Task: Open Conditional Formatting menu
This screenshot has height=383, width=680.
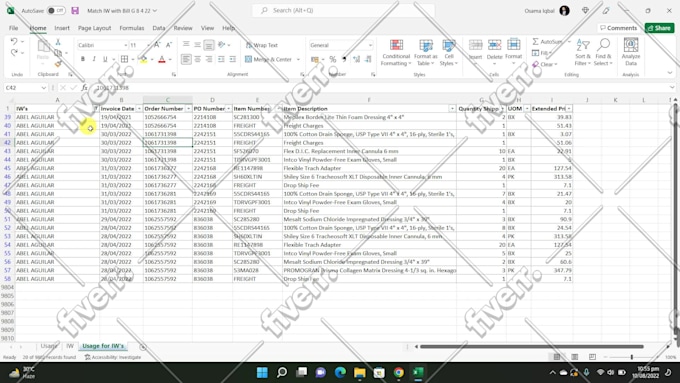Action: tap(396, 52)
